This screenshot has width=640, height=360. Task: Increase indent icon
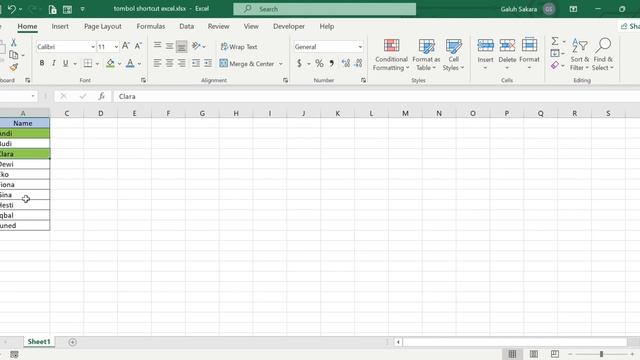coord(208,63)
